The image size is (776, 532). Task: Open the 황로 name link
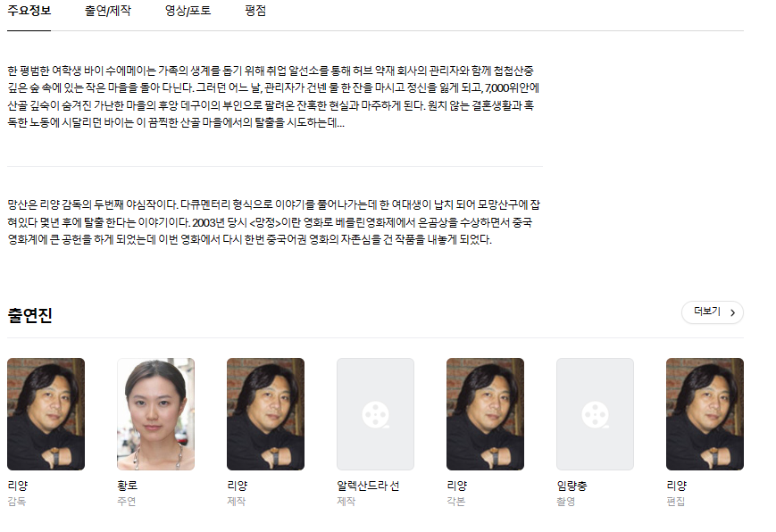128,486
